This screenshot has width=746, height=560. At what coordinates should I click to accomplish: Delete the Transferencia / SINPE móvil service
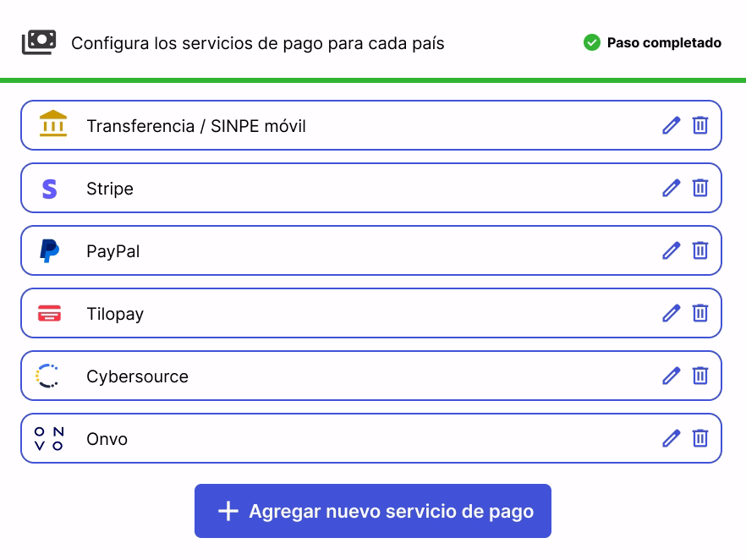(x=700, y=126)
